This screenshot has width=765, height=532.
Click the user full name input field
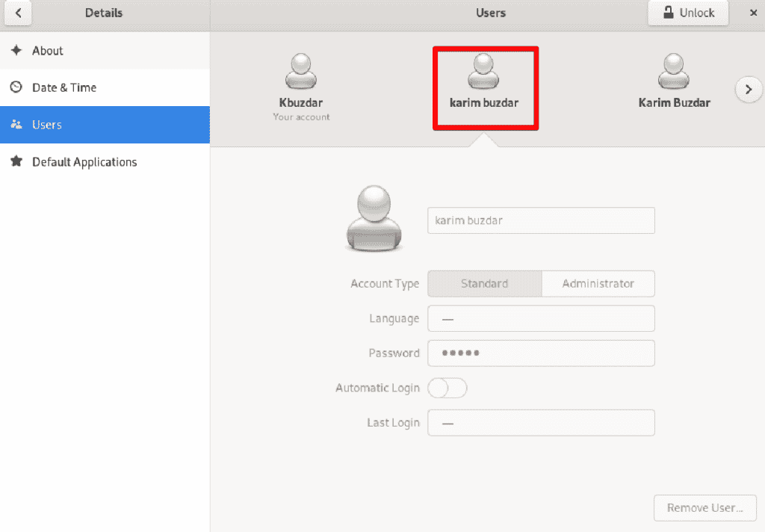click(x=540, y=220)
